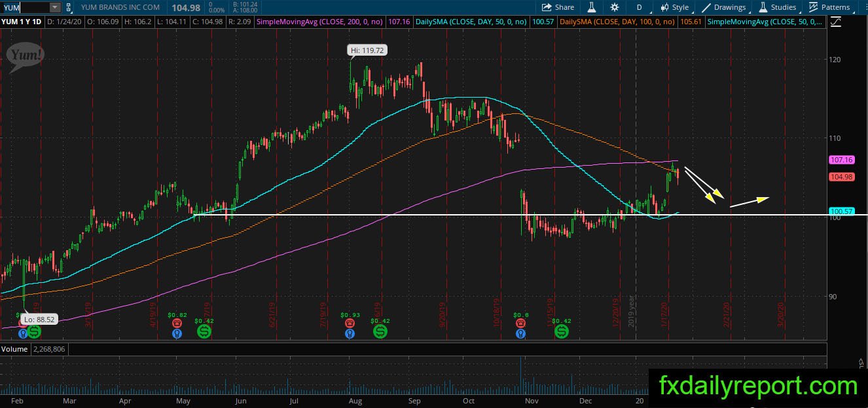Click the YUM 1 Y 1D timeframe label
Viewport: 868px width, 408px height.
point(22,22)
